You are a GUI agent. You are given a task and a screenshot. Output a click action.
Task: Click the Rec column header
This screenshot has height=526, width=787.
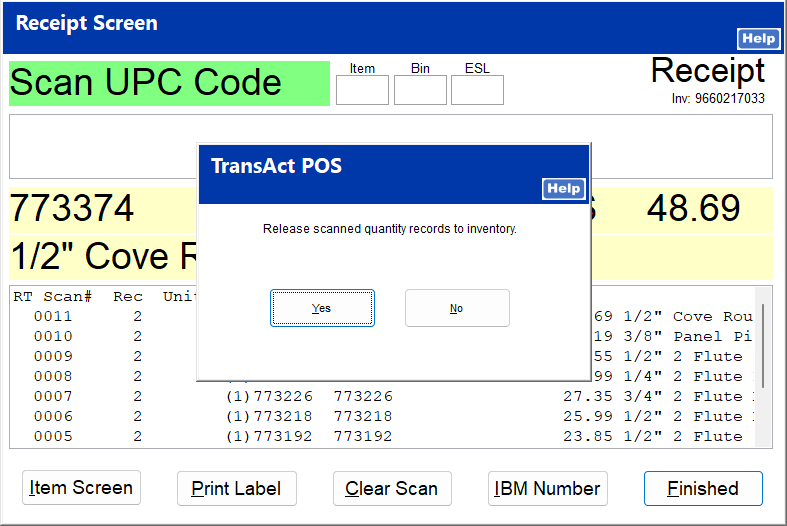point(128,297)
